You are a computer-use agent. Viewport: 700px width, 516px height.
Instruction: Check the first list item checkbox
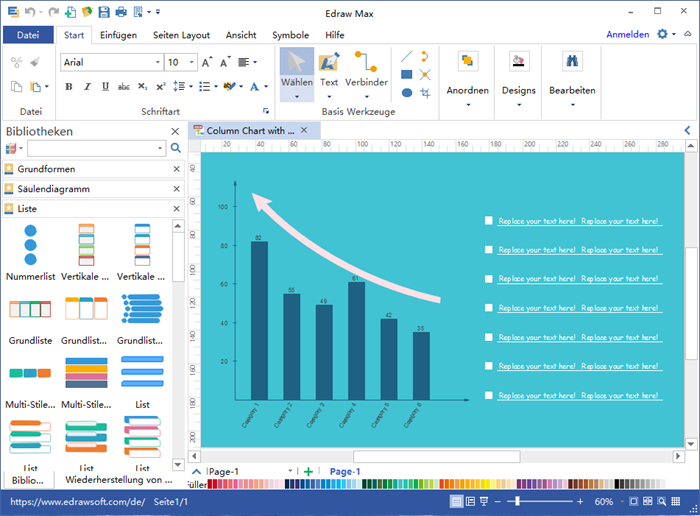click(x=489, y=221)
